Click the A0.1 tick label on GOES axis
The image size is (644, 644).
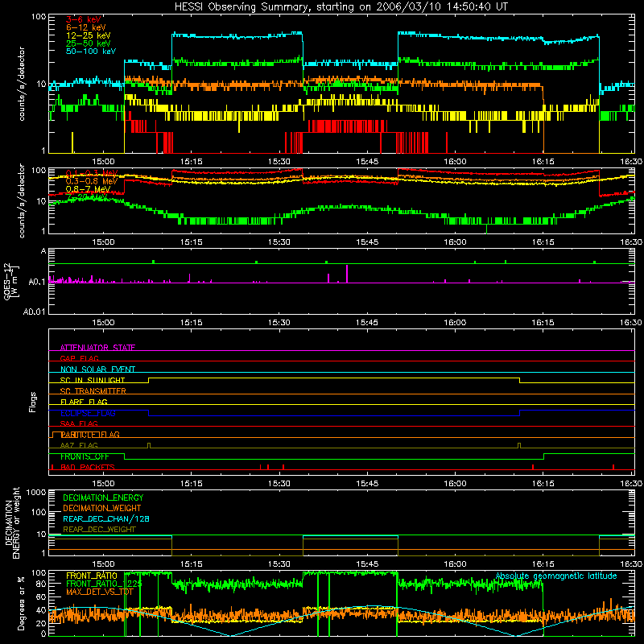point(37,283)
